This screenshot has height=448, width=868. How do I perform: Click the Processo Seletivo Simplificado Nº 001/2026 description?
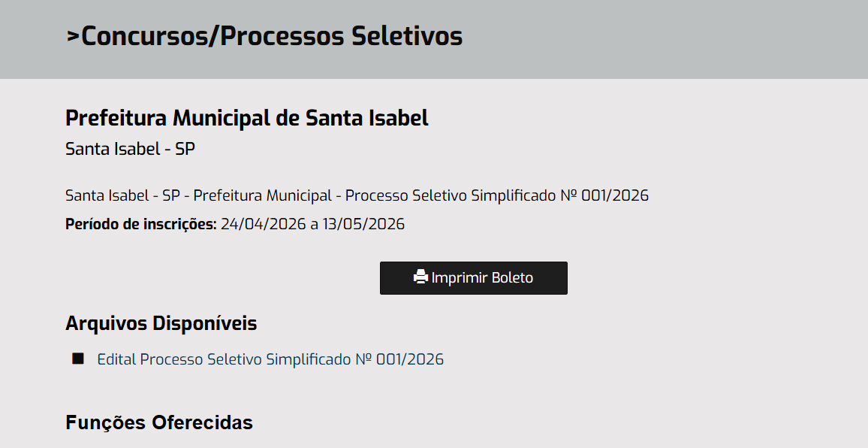coord(496,195)
